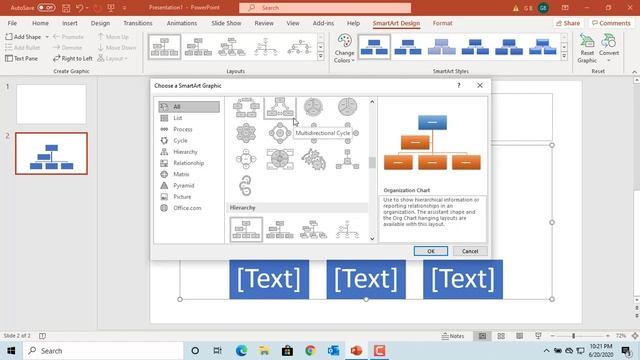Select the interlocking gears layout icon
640x360 pixels.
(x=313, y=159)
